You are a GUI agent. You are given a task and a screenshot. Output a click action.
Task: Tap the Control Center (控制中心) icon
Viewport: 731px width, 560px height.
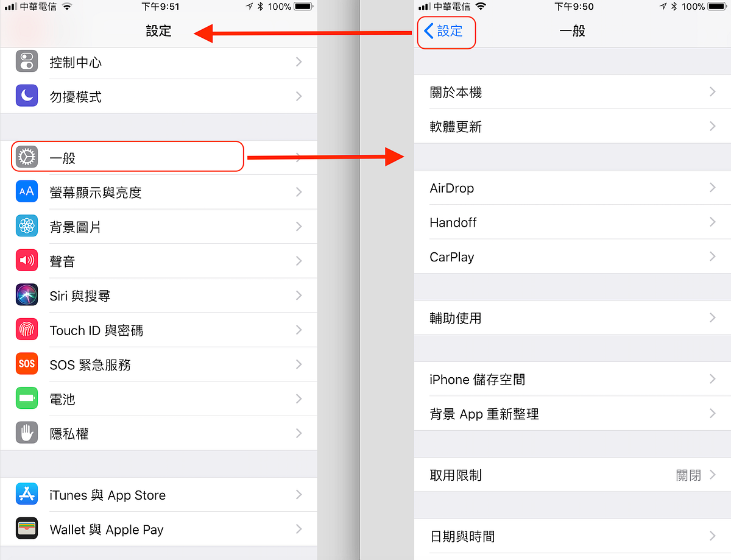coord(27,62)
